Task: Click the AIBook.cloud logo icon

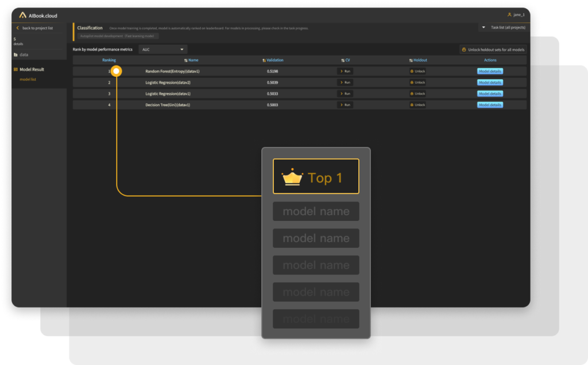Action: tap(23, 15)
